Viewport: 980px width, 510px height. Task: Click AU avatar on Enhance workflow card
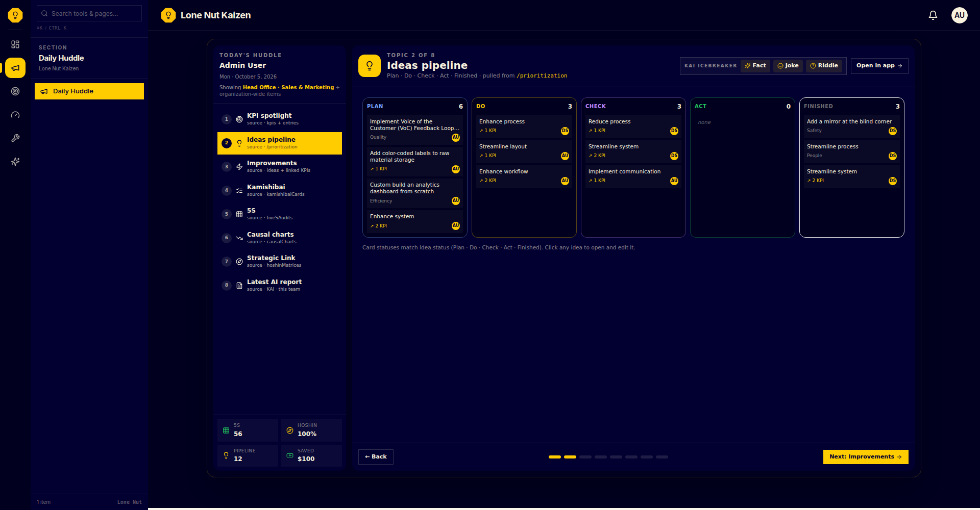[565, 181]
